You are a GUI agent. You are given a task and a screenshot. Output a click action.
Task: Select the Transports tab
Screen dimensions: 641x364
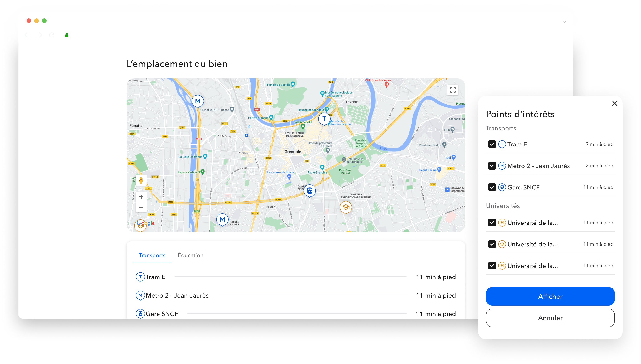(152, 255)
